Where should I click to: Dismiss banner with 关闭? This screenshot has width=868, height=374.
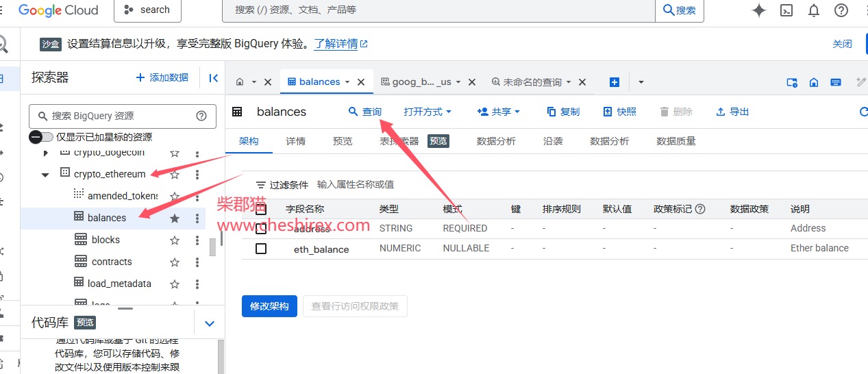843,44
